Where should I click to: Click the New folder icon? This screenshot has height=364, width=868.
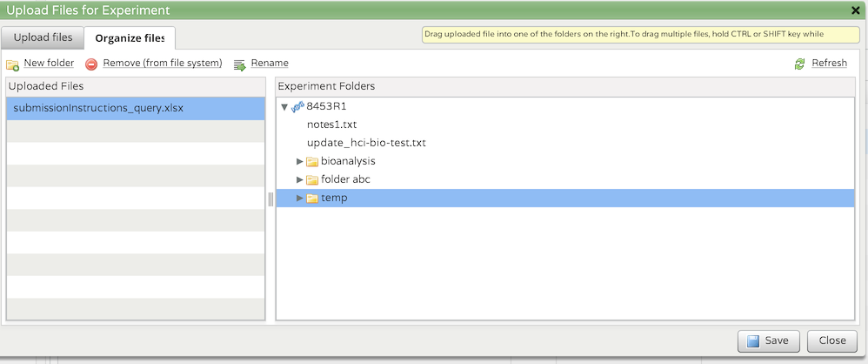point(12,64)
